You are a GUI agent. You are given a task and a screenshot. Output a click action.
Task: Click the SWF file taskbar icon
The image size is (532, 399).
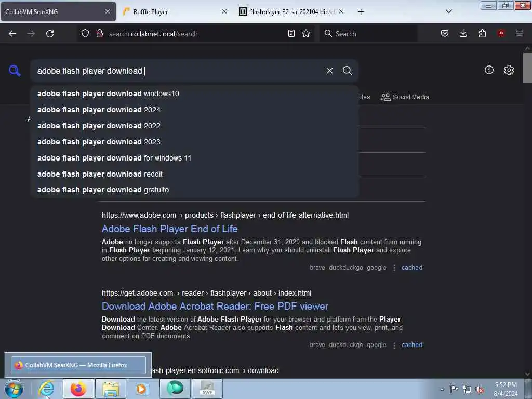(x=207, y=389)
